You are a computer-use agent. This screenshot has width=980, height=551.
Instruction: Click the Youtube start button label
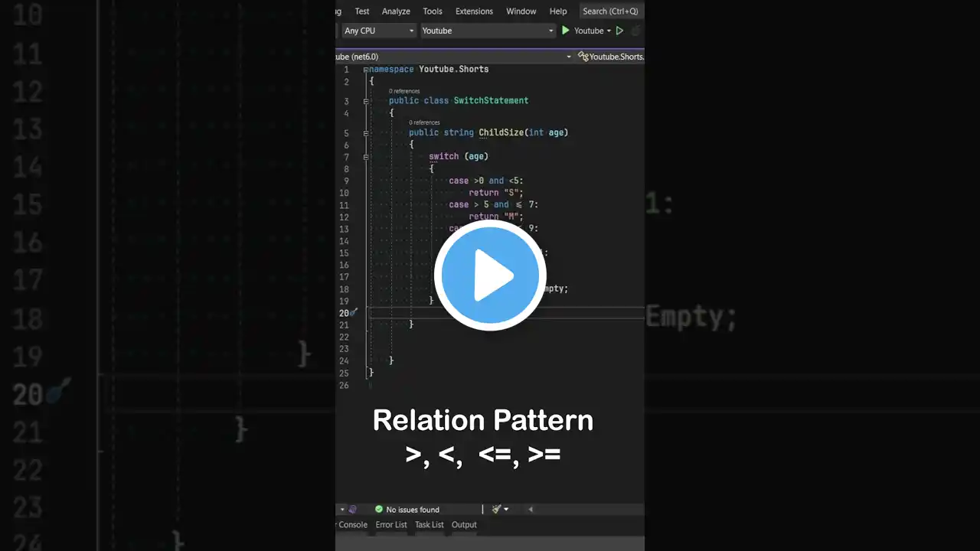pyautogui.click(x=589, y=31)
